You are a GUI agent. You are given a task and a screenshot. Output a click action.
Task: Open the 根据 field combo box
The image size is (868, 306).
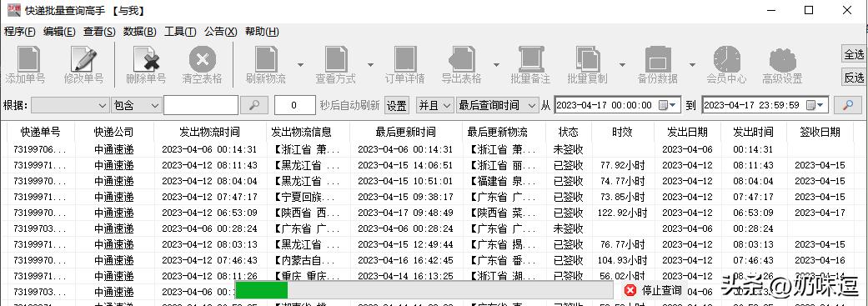tap(70, 105)
